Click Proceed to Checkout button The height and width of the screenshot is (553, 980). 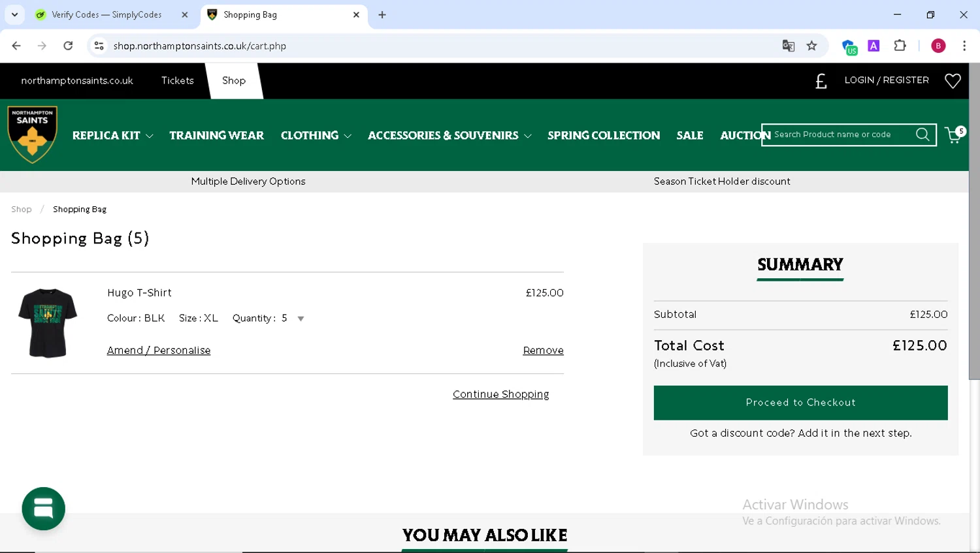click(x=800, y=402)
